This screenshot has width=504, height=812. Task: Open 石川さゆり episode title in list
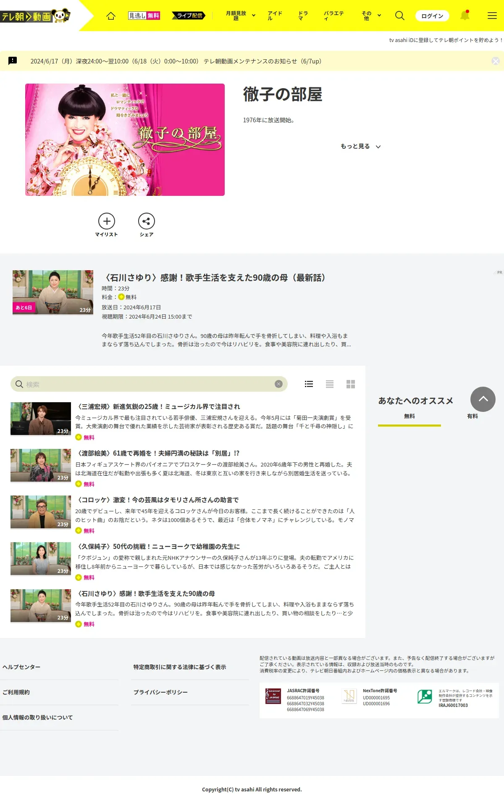point(146,593)
